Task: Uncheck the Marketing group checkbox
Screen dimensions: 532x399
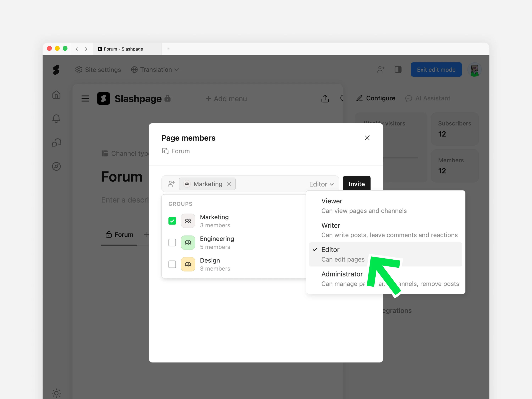Action: pos(172,221)
